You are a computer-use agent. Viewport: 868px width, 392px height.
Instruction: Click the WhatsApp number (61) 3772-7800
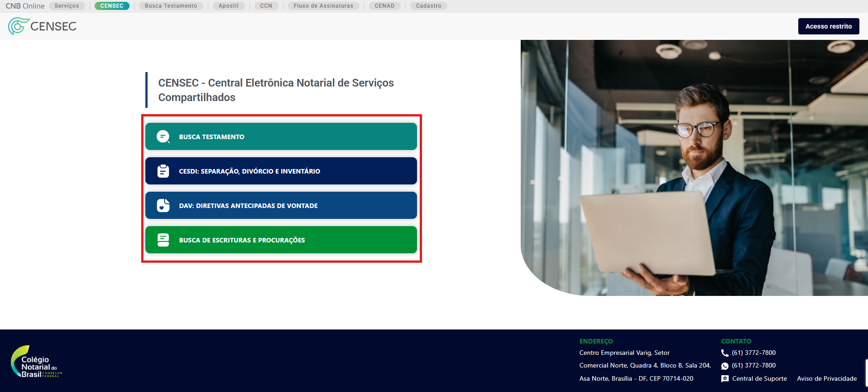[x=754, y=365]
